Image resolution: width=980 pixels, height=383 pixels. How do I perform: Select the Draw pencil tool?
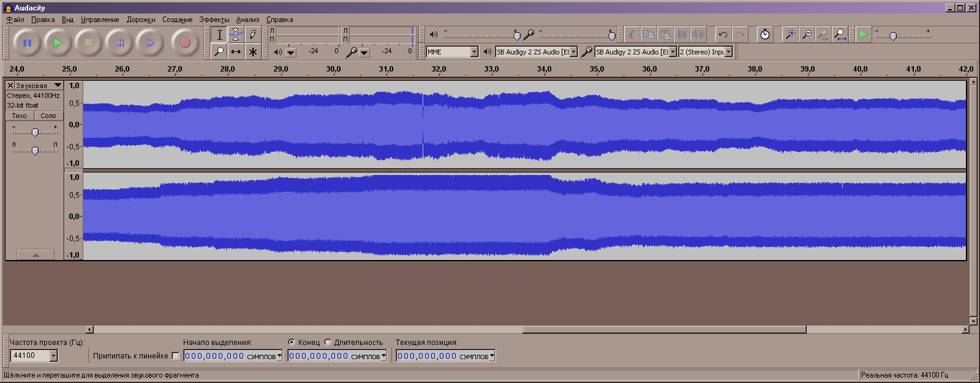[x=252, y=35]
